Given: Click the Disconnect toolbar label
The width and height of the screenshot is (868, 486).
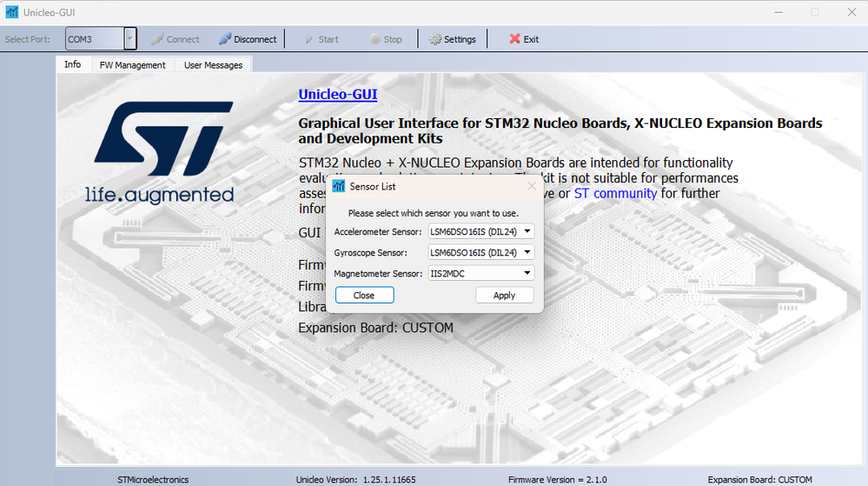Looking at the screenshot, I should click(255, 39).
